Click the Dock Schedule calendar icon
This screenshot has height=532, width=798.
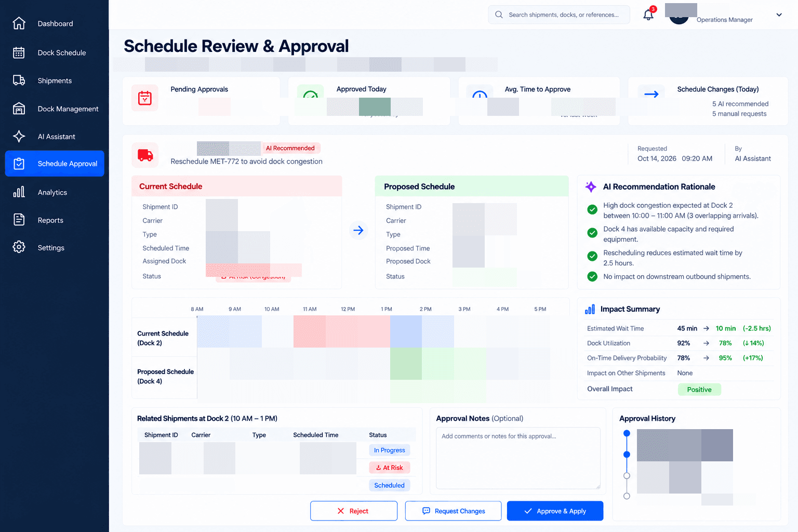(x=19, y=52)
